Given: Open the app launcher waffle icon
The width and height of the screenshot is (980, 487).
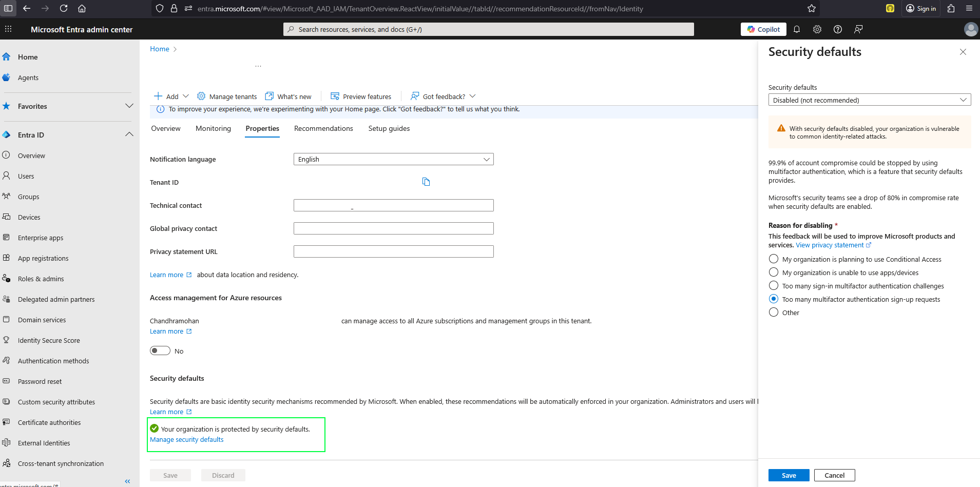Looking at the screenshot, I should pos(8,29).
